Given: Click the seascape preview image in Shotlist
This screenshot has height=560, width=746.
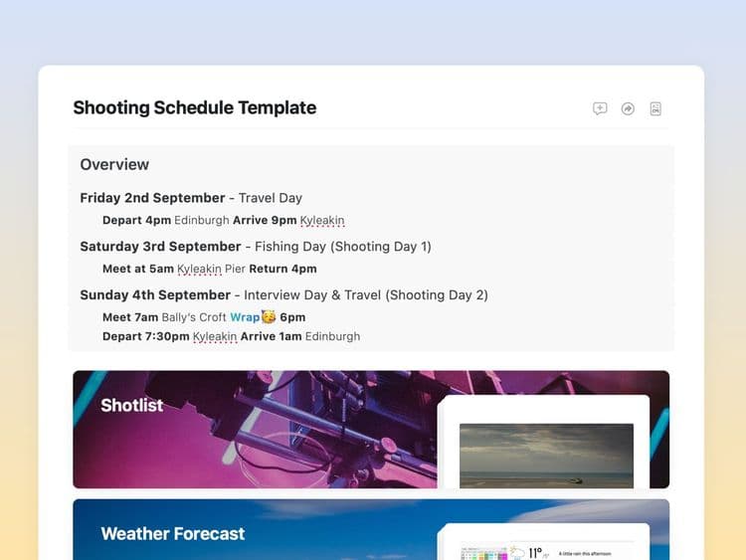Looking at the screenshot, I should tap(546, 456).
